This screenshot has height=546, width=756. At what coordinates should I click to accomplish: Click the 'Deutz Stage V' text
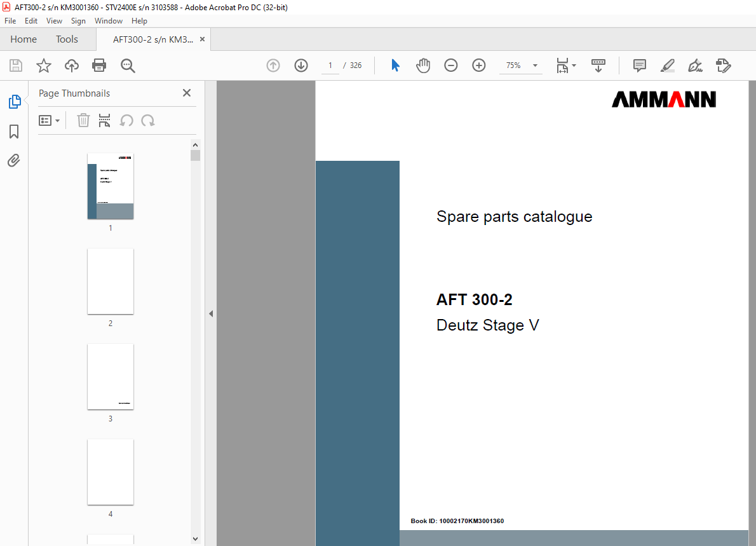[x=487, y=325]
